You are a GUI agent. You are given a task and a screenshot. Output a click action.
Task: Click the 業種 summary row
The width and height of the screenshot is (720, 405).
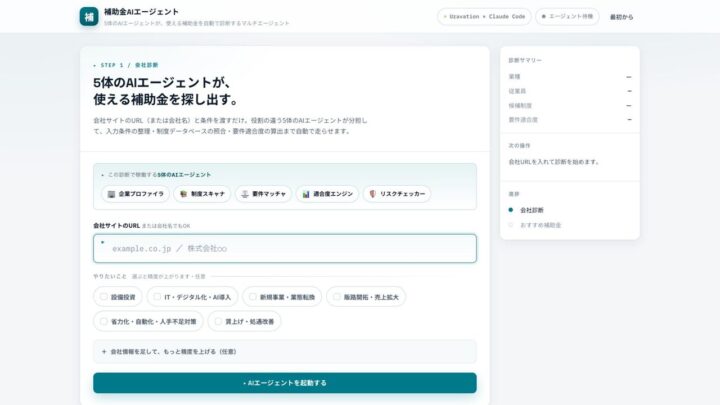[x=570, y=77]
